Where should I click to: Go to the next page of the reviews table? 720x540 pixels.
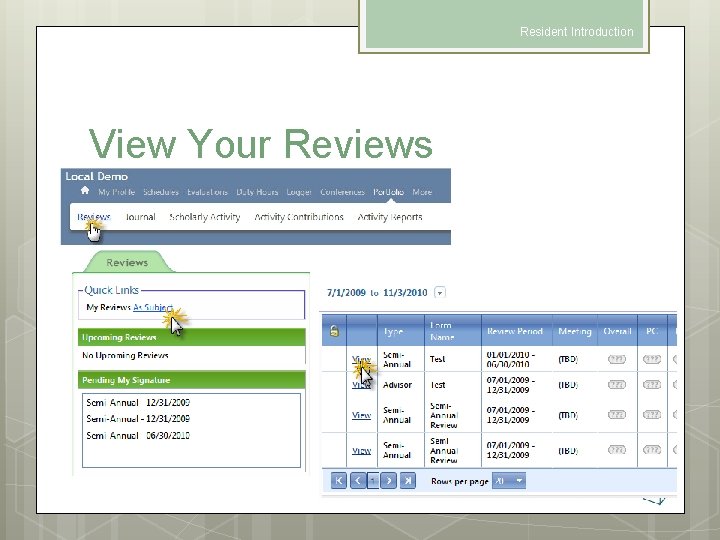coord(388,481)
